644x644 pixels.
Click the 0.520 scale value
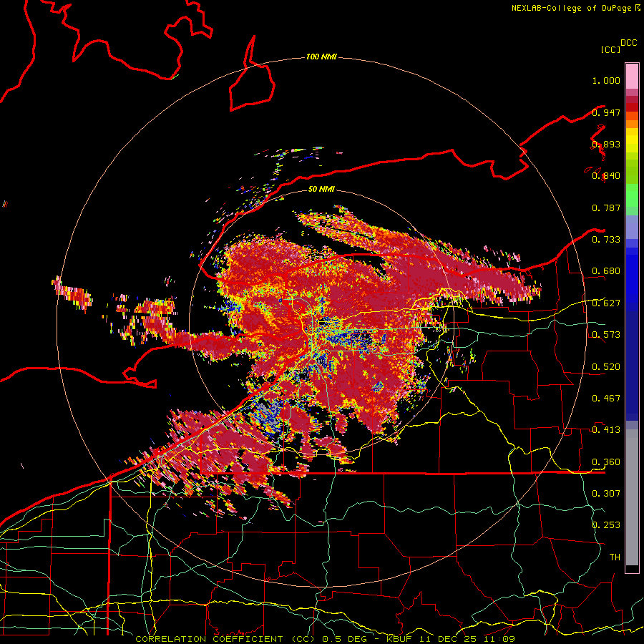pyautogui.click(x=606, y=367)
